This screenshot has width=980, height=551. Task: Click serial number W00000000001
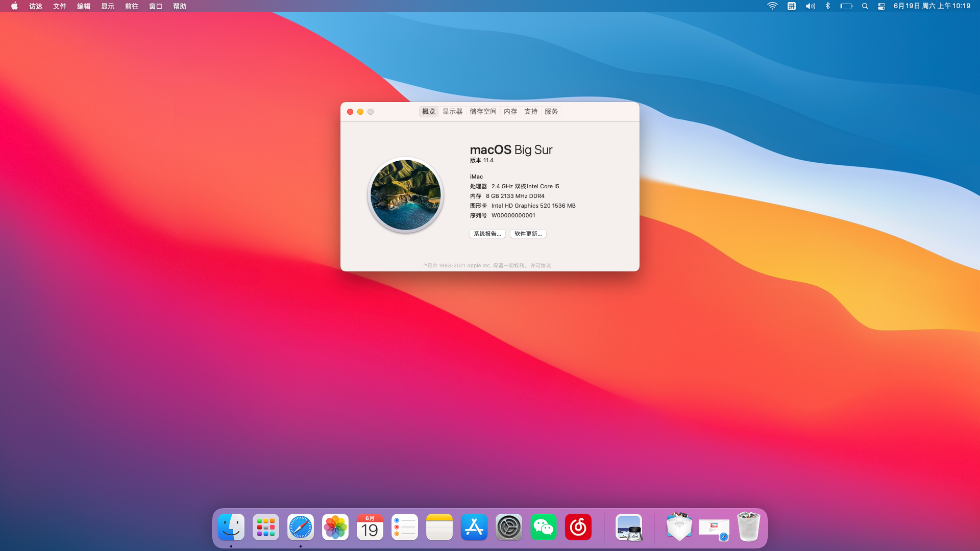pos(513,215)
